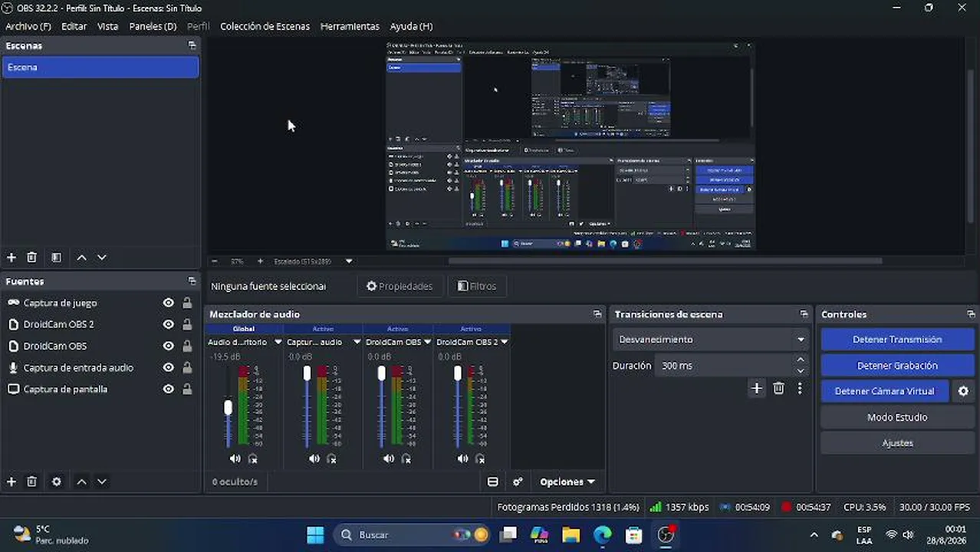Hide the Captura de pantalla source

(168, 389)
